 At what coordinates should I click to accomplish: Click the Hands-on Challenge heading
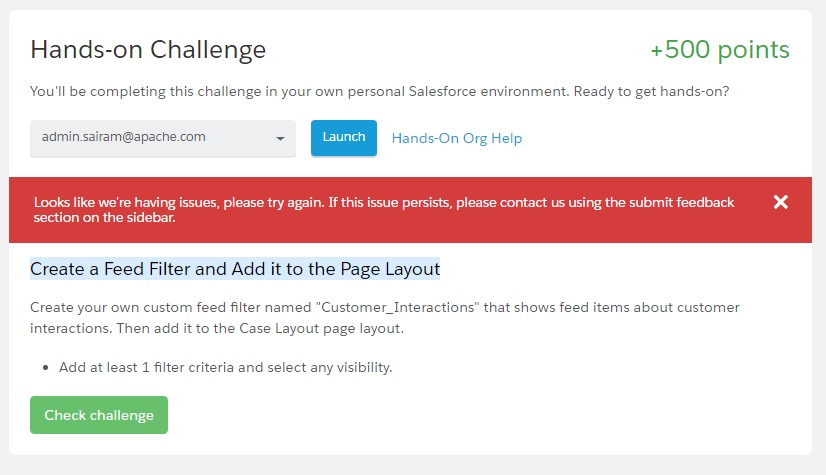(x=148, y=49)
